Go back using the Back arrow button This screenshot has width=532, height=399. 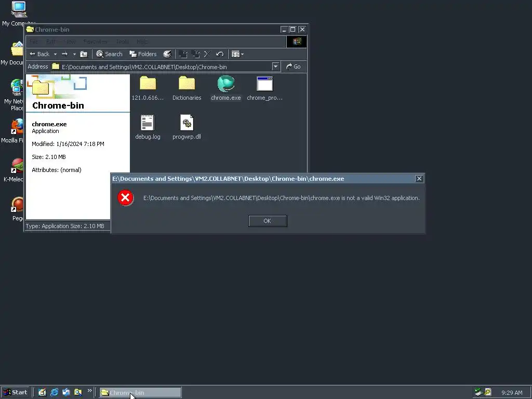(39, 54)
